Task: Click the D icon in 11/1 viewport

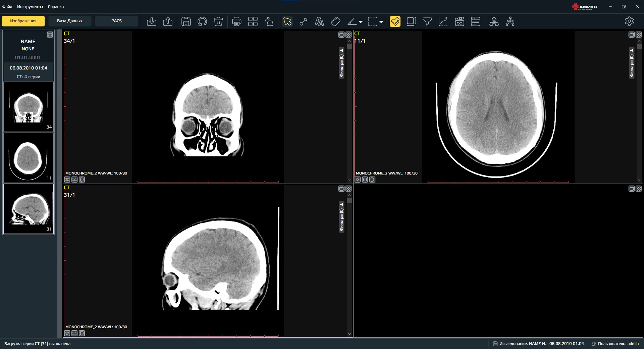Action: click(372, 180)
